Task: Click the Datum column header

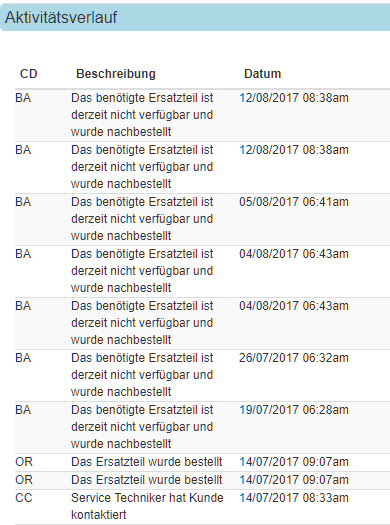Action: point(262,74)
